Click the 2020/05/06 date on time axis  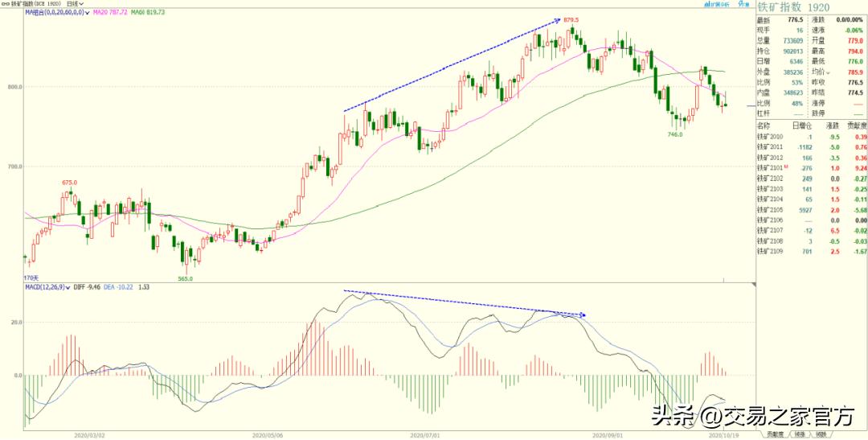point(266,435)
